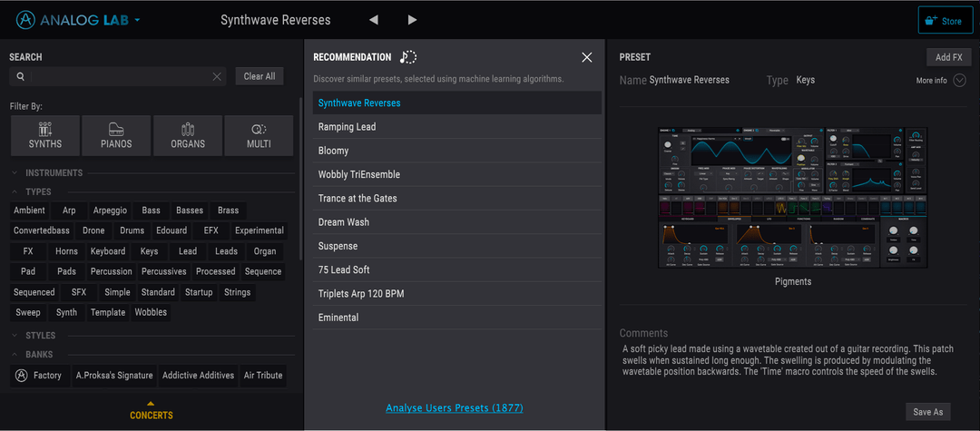Viewport: 980px width, 431px height.
Task: Toggle the Horns type tag
Action: point(66,251)
